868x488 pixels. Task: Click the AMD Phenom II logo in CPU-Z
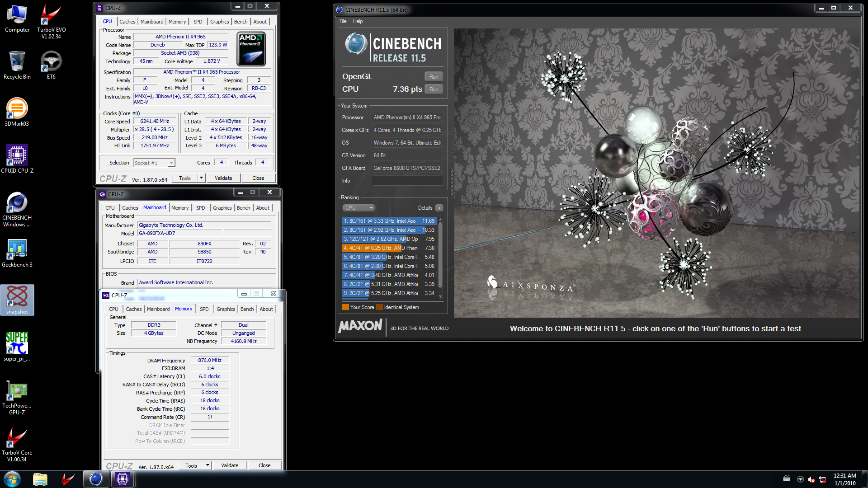[251, 49]
